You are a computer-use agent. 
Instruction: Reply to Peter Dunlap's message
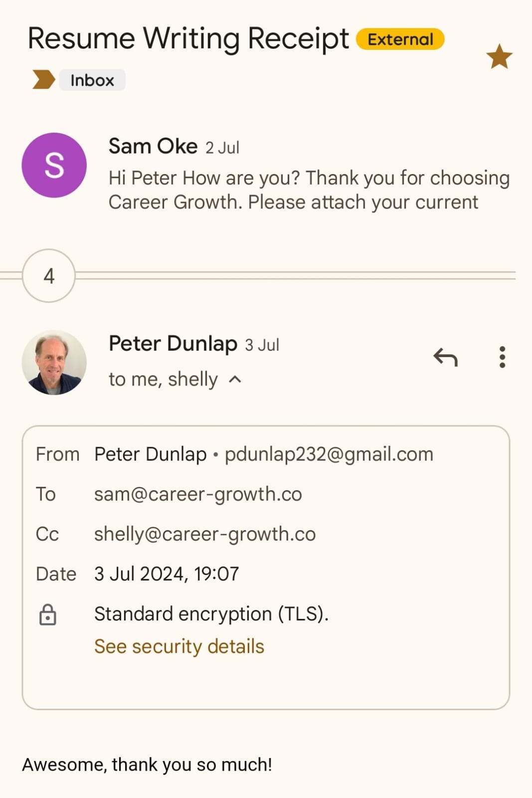pos(445,357)
